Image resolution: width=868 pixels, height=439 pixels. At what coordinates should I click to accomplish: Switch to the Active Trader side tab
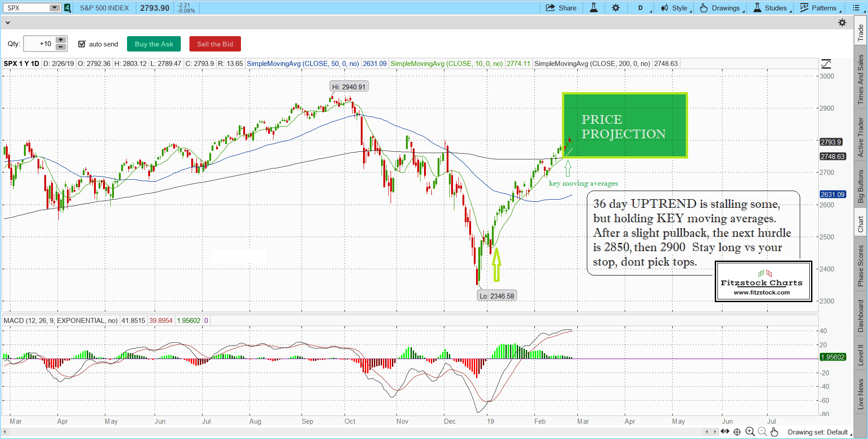click(x=860, y=137)
